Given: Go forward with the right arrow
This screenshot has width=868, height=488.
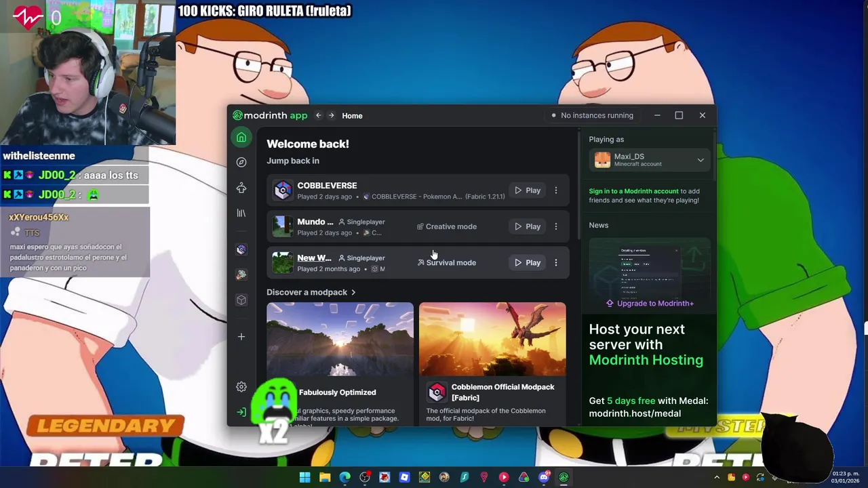Looking at the screenshot, I should click(332, 115).
